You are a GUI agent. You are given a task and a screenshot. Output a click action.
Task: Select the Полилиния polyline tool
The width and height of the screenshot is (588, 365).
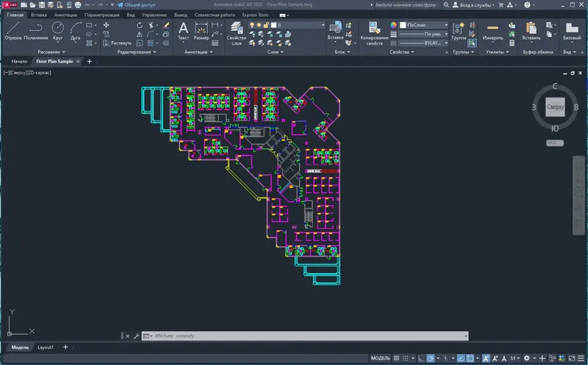pyautogui.click(x=36, y=31)
